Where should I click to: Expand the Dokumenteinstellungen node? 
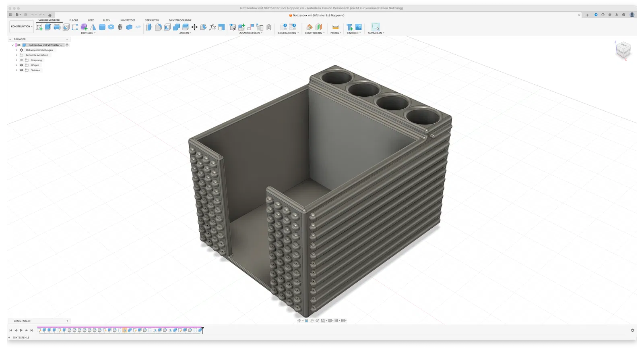pos(17,50)
